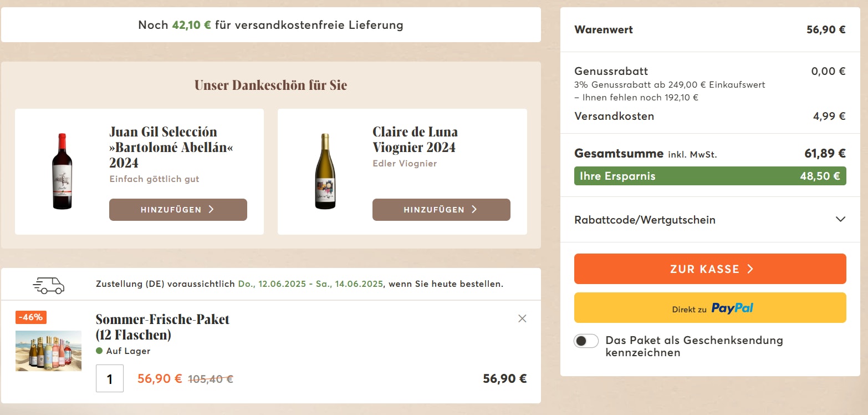Click the delivery truck icon
The width and height of the screenshot is (868, 415).
(49, 285)
